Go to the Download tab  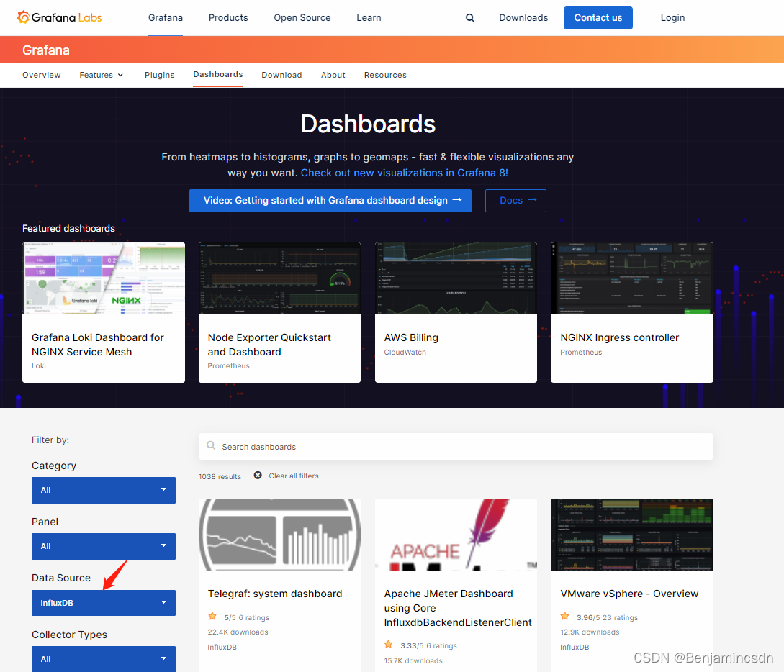point(281,75)
